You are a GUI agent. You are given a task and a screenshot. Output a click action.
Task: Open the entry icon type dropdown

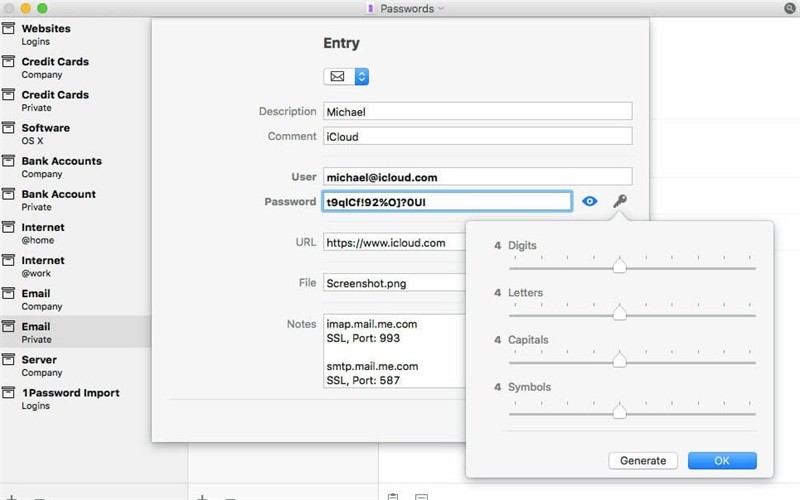tap(362, 77)
